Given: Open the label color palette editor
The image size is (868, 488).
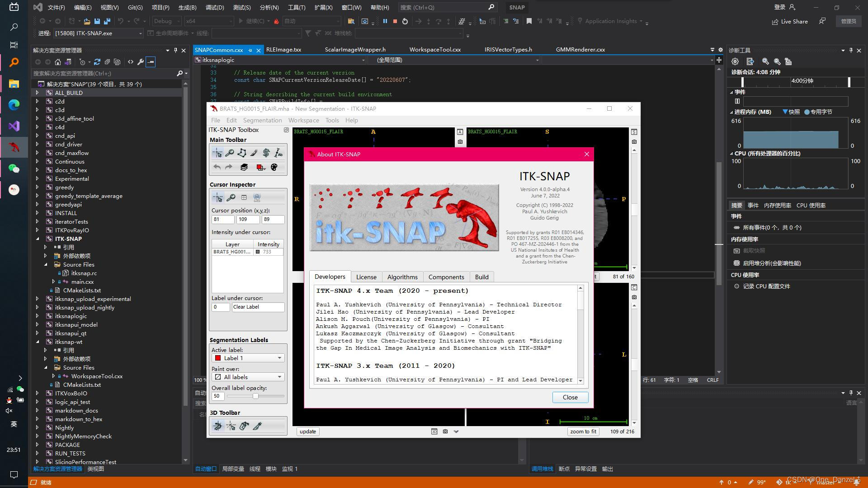Looking at the screenshot, I should [274, 167].
